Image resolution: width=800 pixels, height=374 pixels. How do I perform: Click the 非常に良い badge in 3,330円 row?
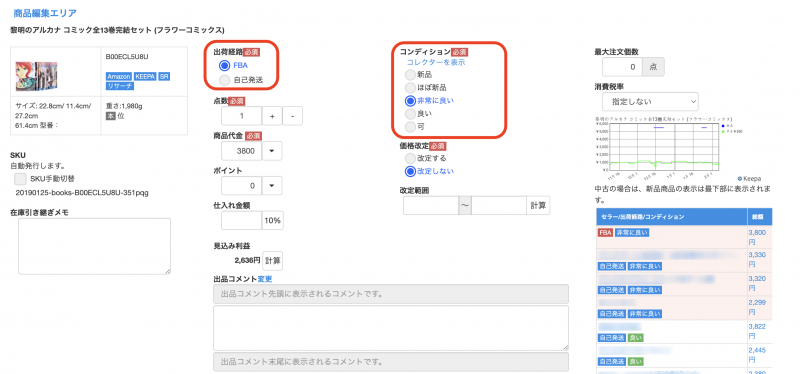(644, 266)
